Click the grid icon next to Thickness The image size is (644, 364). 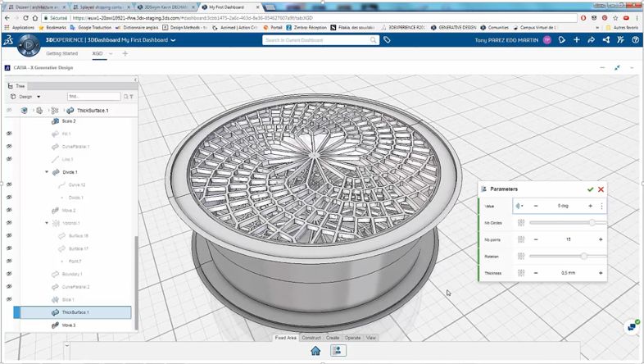(521, 273)
